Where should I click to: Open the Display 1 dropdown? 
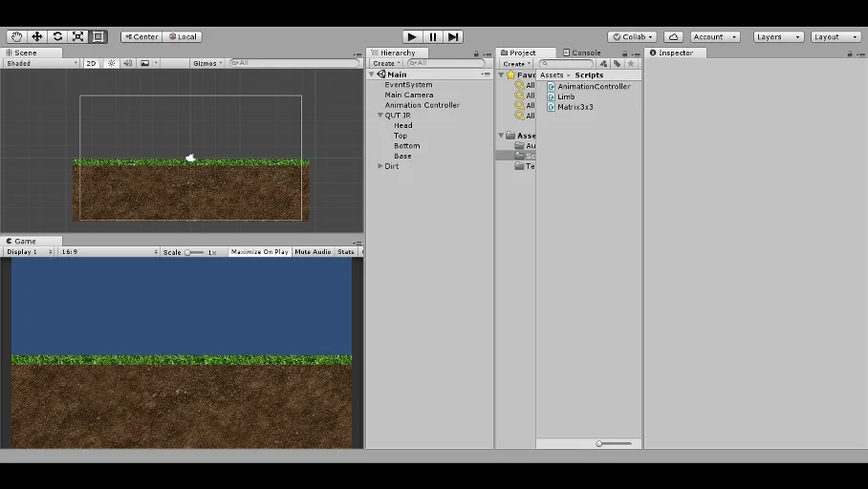pos(29,252)
